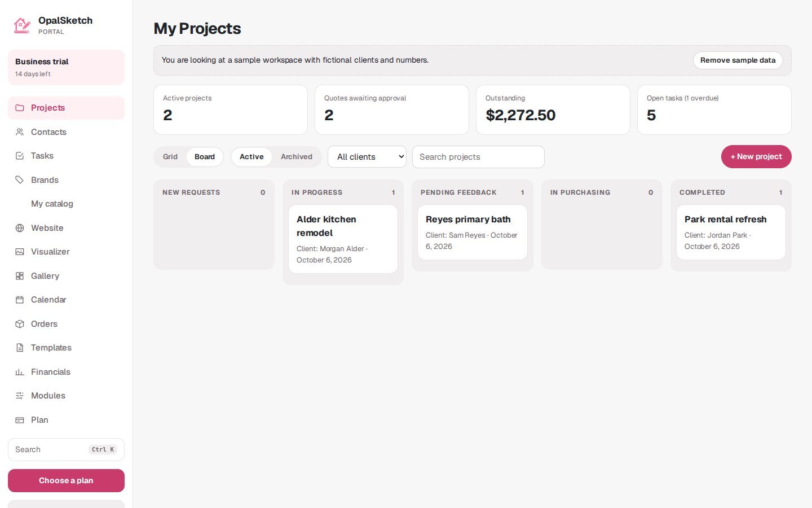This screenshot has height=508, width=812.
Task: Click Remove sample data button
Action: (x=738, y=60)
